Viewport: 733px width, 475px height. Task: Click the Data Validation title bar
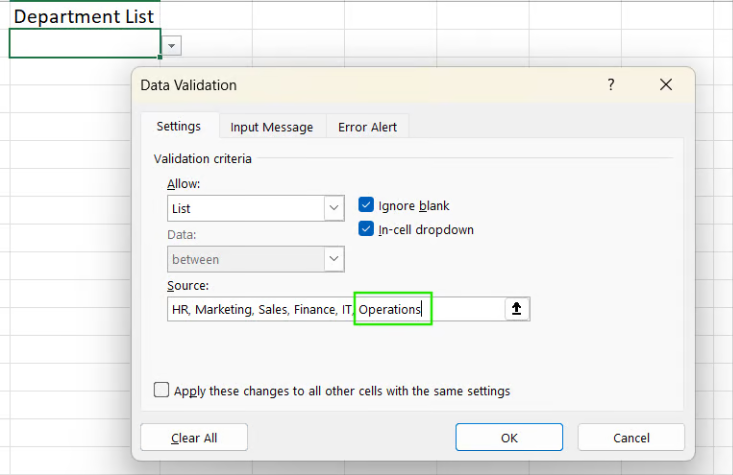[350, 86]
